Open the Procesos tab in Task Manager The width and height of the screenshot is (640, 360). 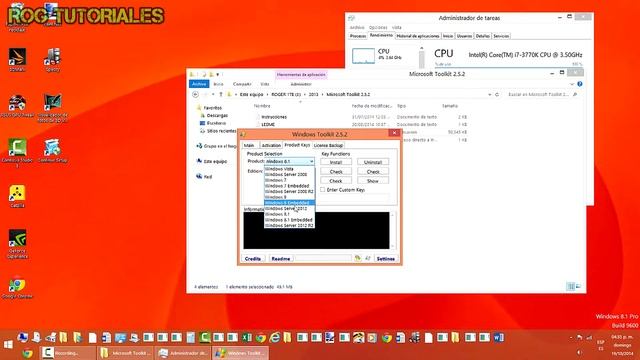click(x=358, y=36)
